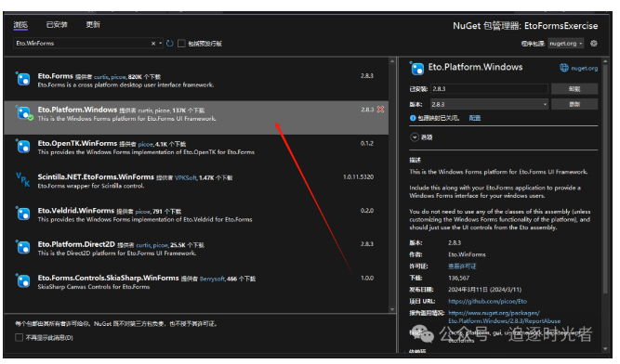Viewport: 620px width, 364px height.
Task: Click the Eto.OpenTK.WinForms package icon
Action: 23,146
